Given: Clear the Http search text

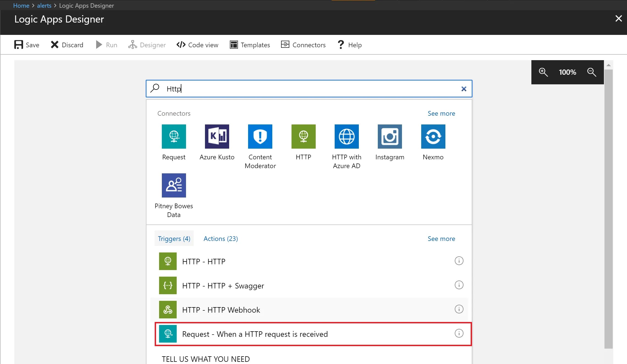Looking at the screenshot, I should coord(464,89).
